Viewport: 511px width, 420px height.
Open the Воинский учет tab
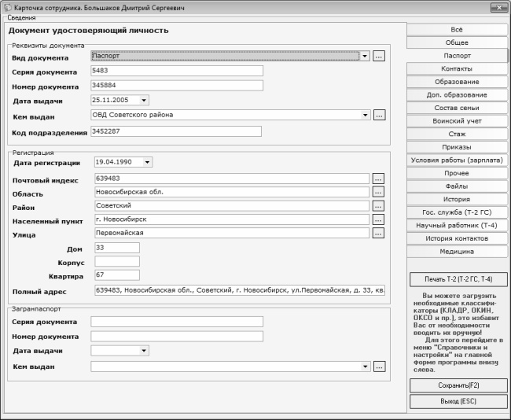(x=456, y=121)
